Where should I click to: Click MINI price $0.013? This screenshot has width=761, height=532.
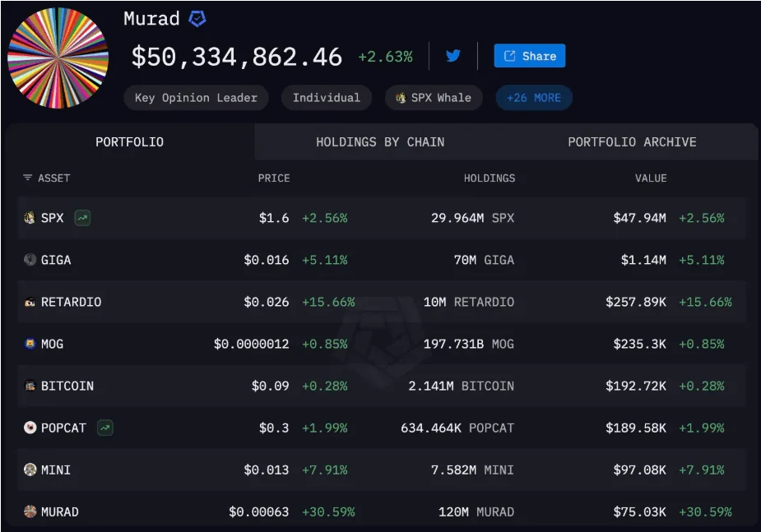(x=267, y=470)
